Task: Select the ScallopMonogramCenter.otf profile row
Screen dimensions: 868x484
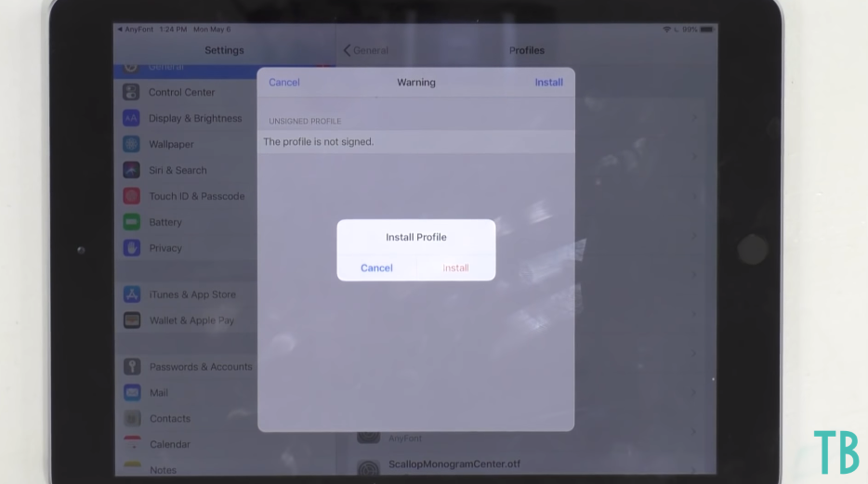Action: tap(526, 464)
